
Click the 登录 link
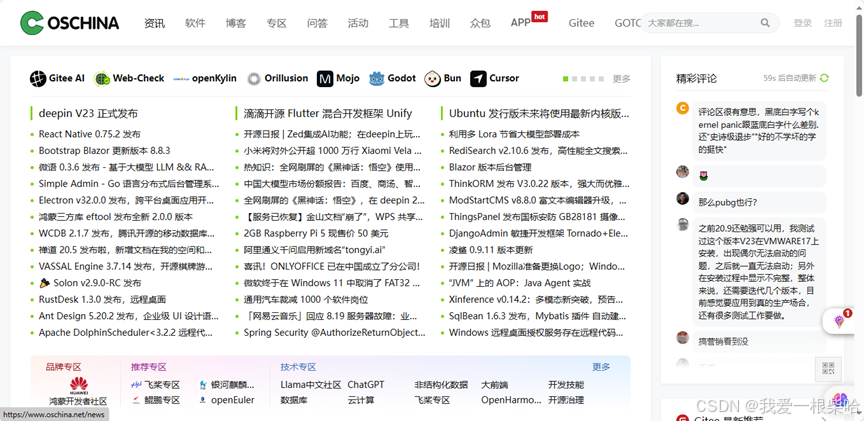[803, 23]
